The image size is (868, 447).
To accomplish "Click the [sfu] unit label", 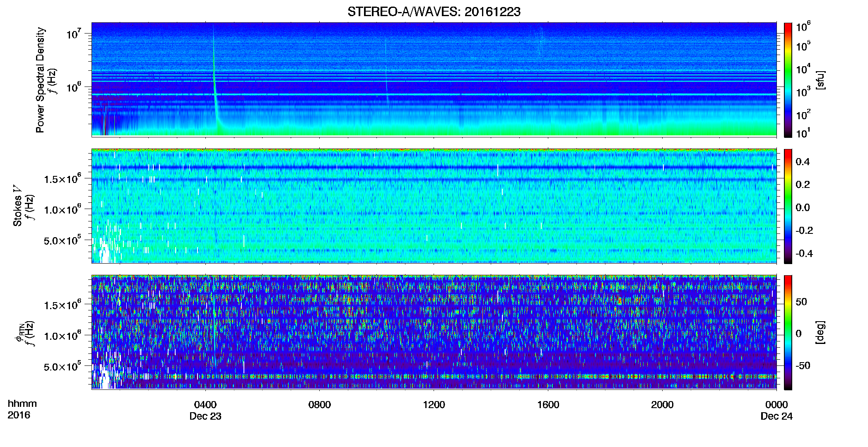I will click(820, 80).
